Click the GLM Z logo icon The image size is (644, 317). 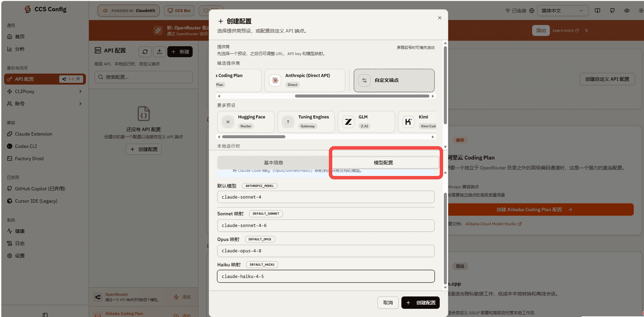348,122
